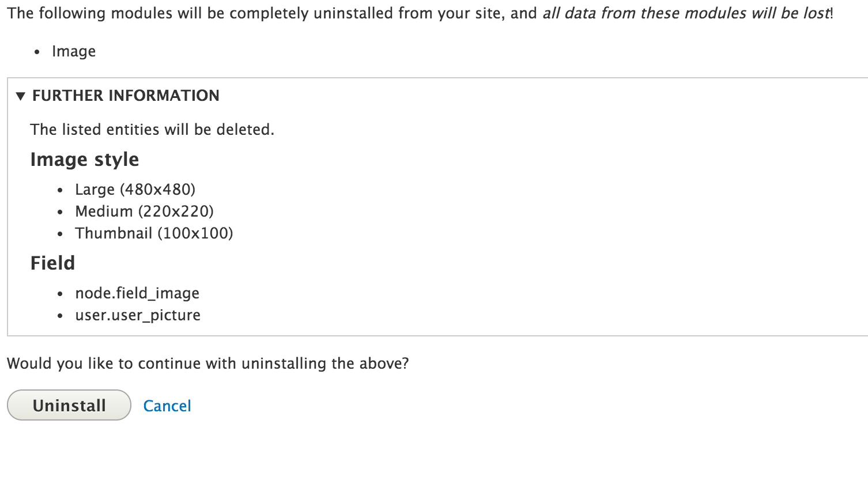
Task: Click the italic 'all data will be lost' warning
Action: coord(686,13)
